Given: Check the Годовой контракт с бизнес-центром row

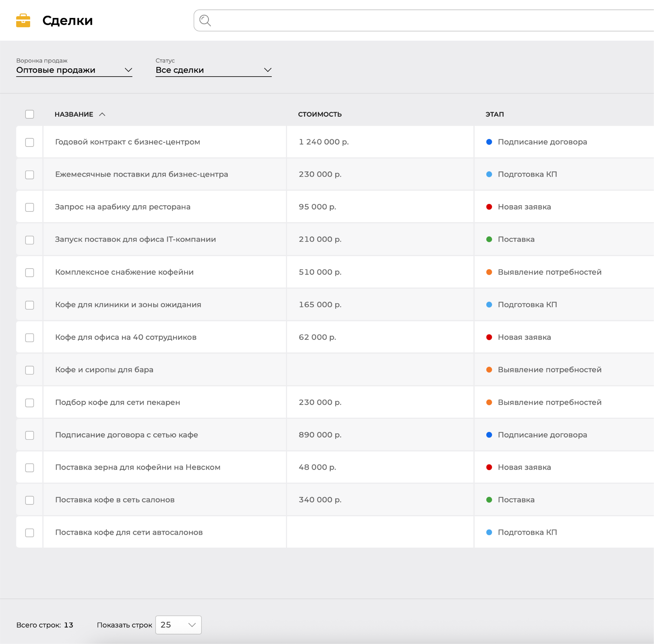Looking at the screenshot, I should [30, 142].
